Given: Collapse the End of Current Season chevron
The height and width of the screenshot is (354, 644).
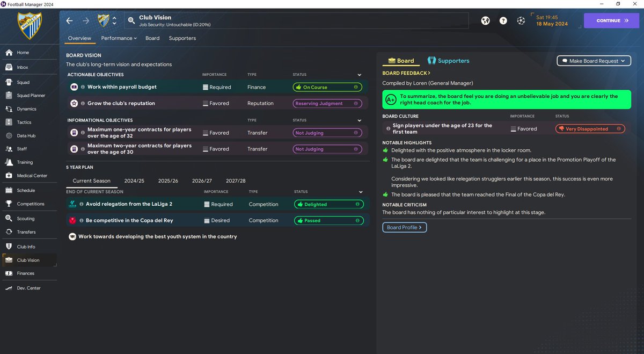Looking at the screenshot, I should pyautogui.click(x=361, y=192).
